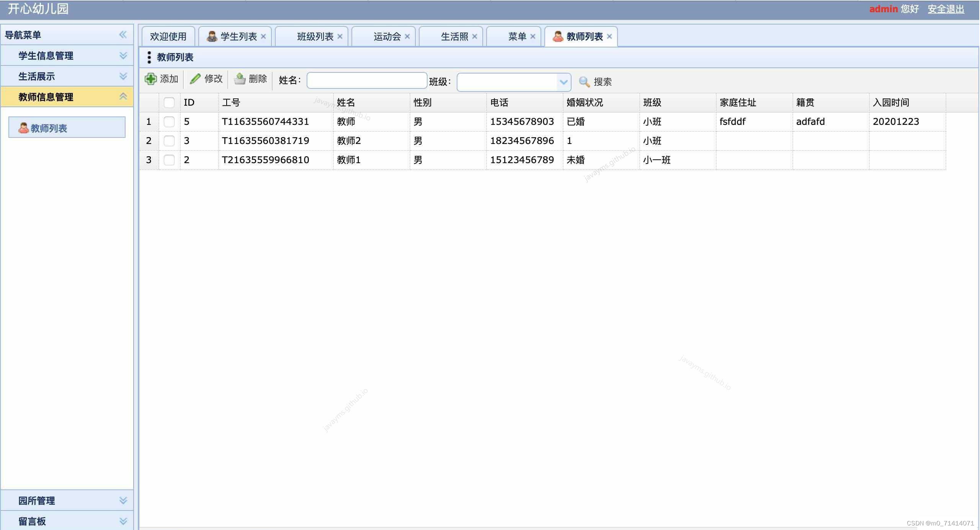The height and width of the screenshot is (530, 980).
Task: Close the 学生列表 tab
Action: 263,36
